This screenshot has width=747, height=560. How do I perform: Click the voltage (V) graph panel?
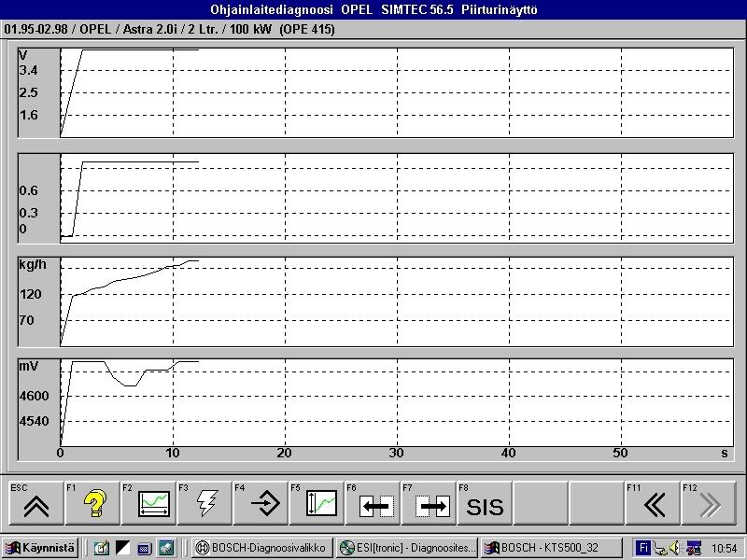click(x=394, y=91)
